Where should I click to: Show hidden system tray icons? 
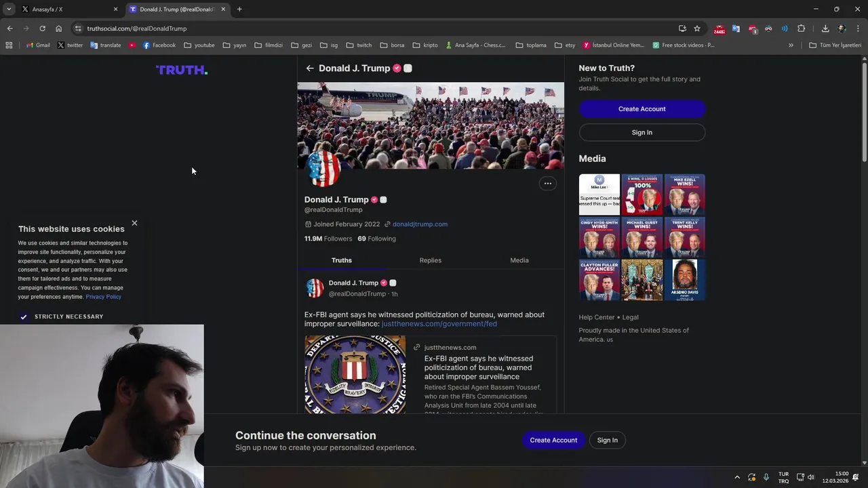click(x=737, y=477)
